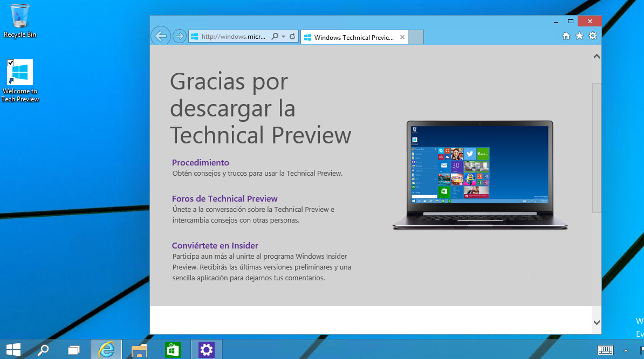Close the Windows Technical Preview tab
The image size is (644, 359).
point(402,37)
